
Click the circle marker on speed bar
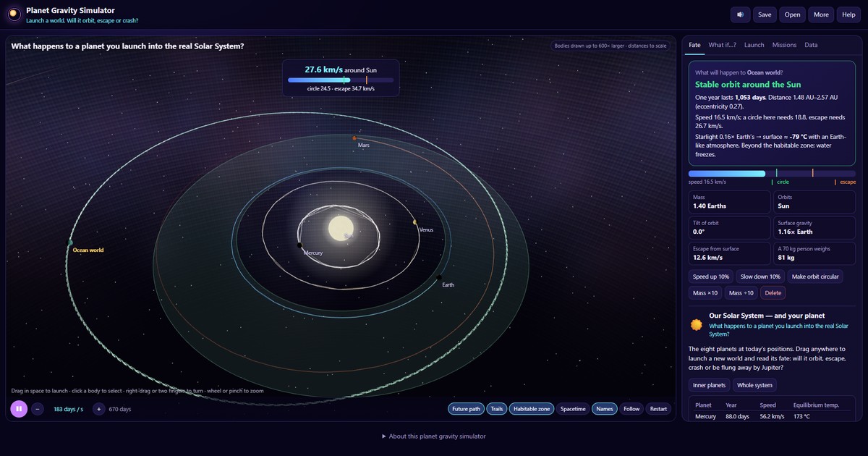pyautogui.click(x=777, y=174)
